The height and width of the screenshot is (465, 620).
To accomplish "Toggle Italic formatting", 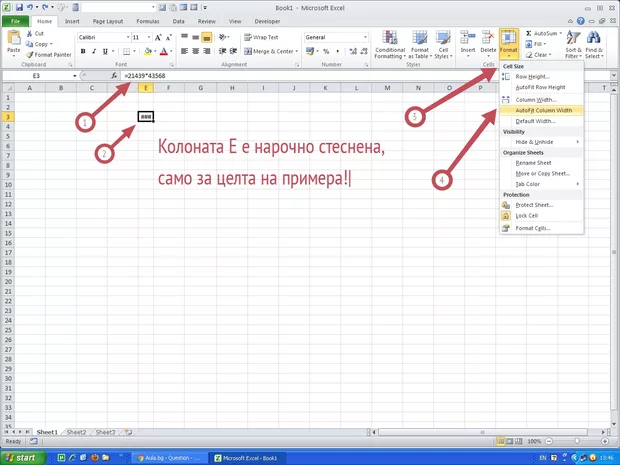I will pyautogui.click(x=94, y=51).
